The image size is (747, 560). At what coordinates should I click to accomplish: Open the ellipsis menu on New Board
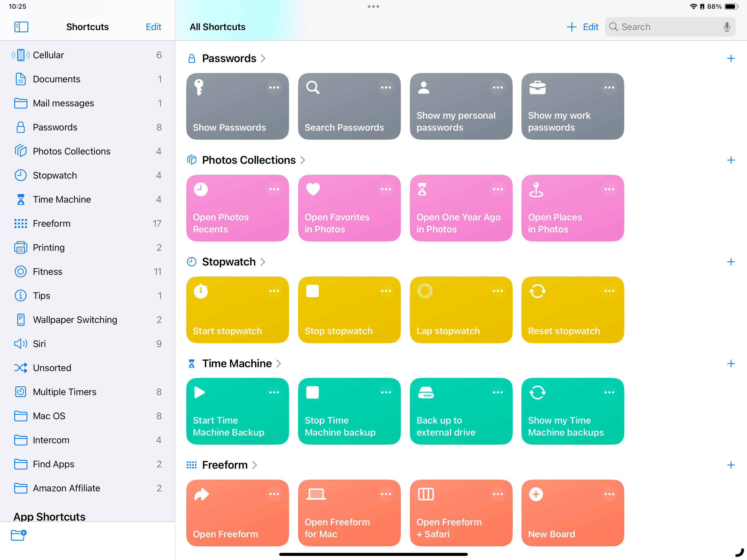click(609, 494)
